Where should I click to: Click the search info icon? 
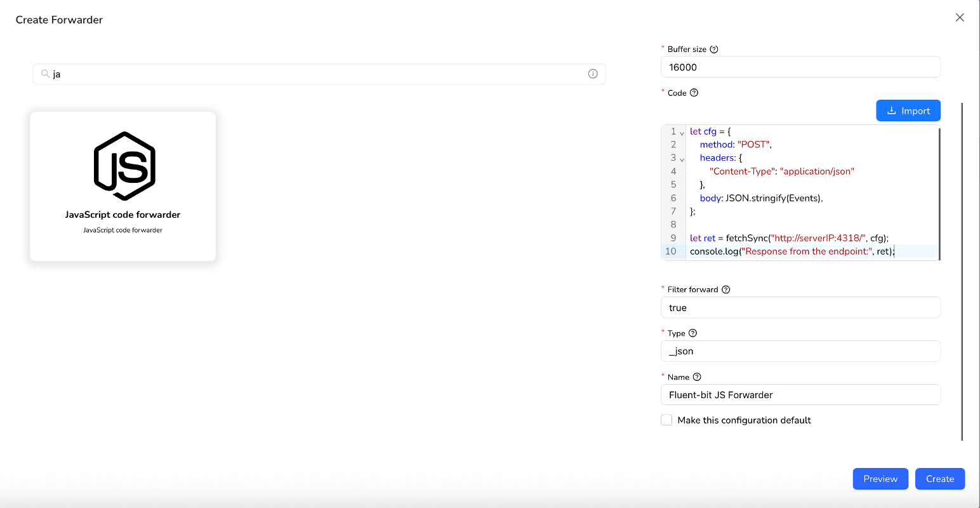[x=593, y=74]
